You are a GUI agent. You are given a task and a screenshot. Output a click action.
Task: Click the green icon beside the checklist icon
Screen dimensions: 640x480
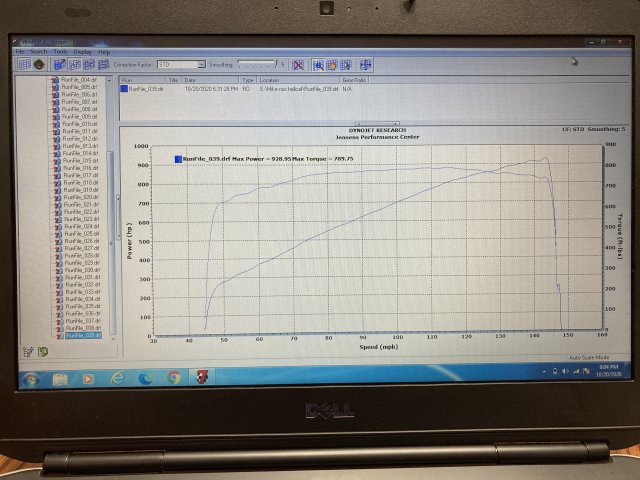pyautogui.click(x=42, y=351)
